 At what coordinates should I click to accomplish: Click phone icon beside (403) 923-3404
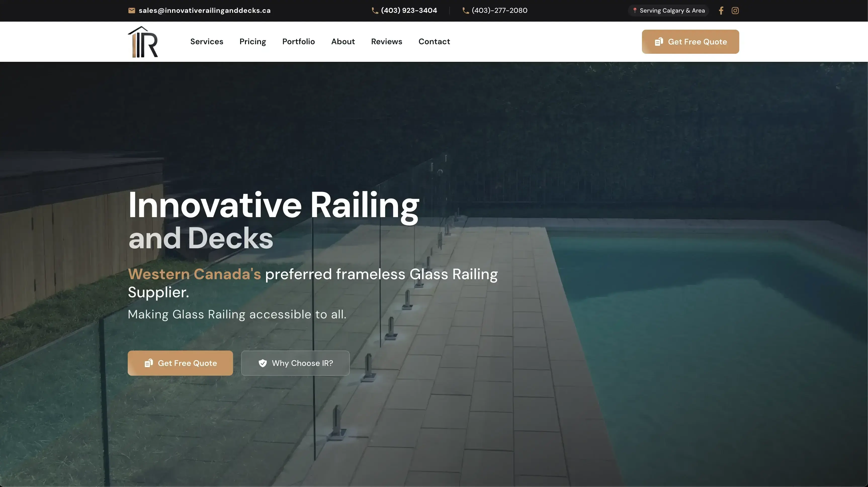pyautogui.click(x=375, y=11)
